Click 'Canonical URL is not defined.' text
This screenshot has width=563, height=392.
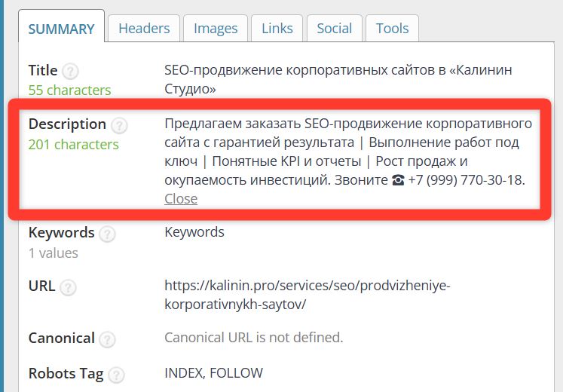254,338
